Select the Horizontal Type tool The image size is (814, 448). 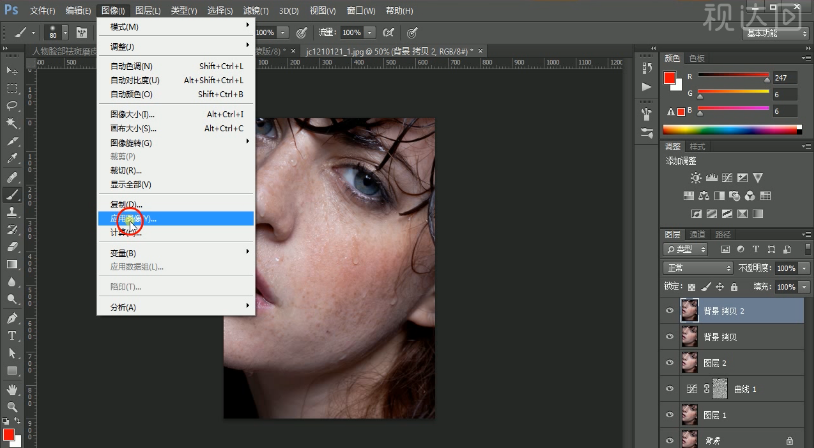pos(12,336)
